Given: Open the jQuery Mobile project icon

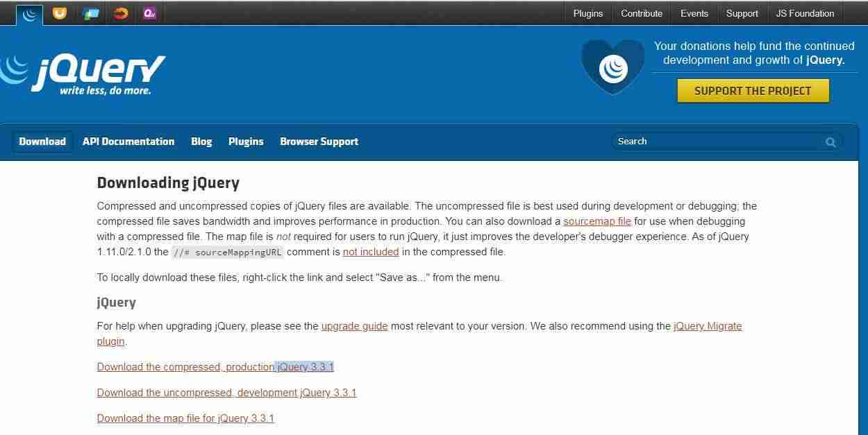Looking at the screenshot, I should click(x=90, y=13).
